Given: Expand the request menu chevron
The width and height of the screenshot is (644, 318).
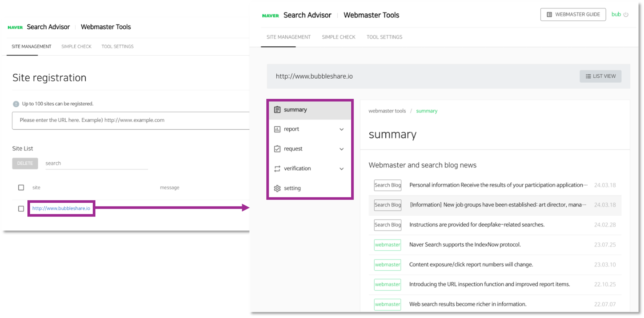Looking at the screenshot, I should coord(342,149).
